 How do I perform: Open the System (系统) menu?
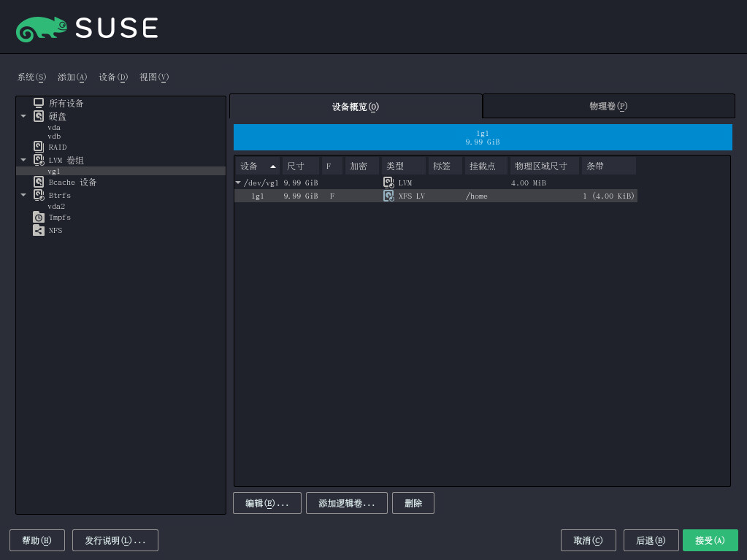[31, 77]
